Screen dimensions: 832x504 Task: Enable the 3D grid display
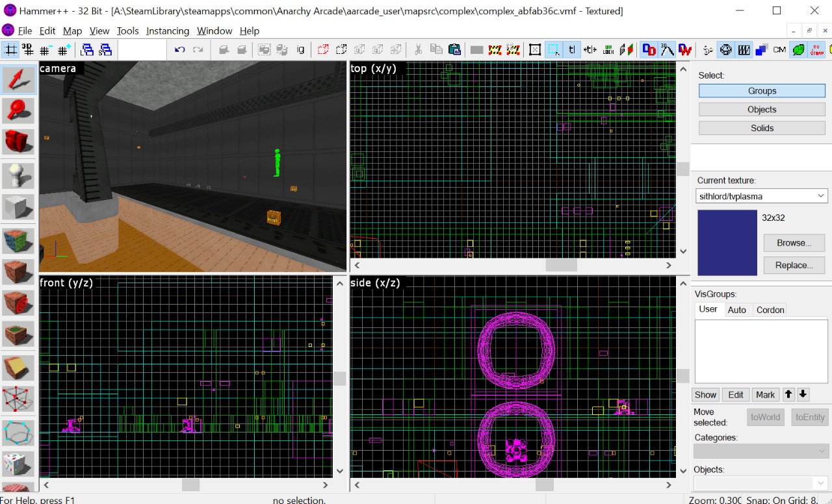[27, 49]
